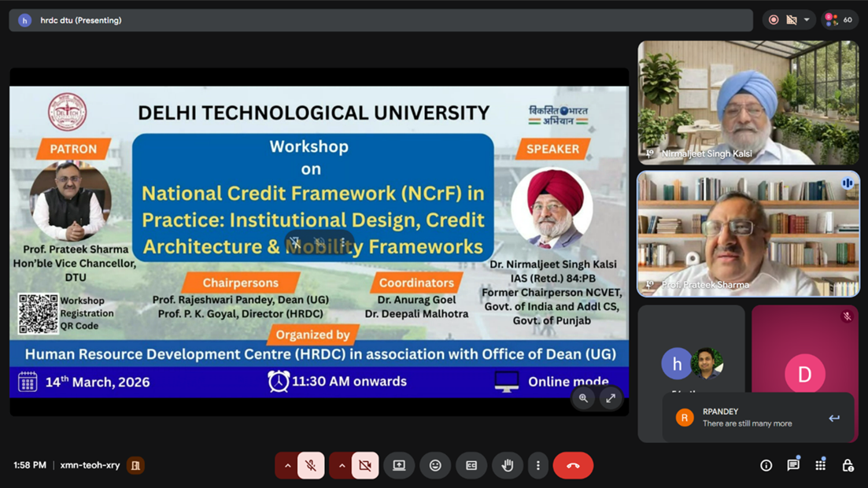Toggle closed captions button
This screenshot has width=868, height=488.
pos(471,466)
